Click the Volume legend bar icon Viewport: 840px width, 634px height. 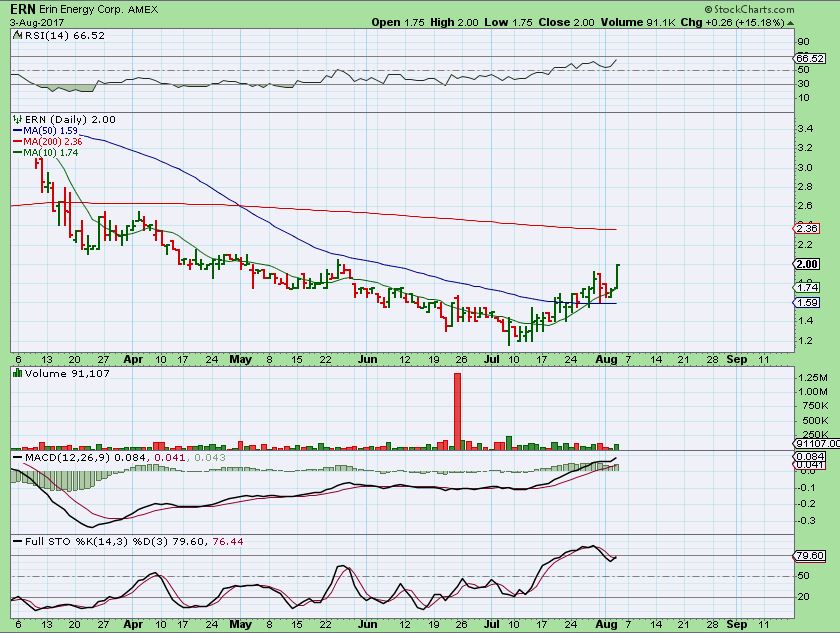17,373
